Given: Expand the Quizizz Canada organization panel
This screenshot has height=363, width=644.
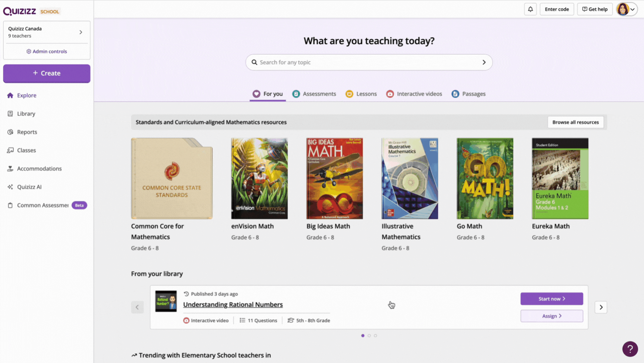Looking at the screenshot, I should click(x=47, y=32).
